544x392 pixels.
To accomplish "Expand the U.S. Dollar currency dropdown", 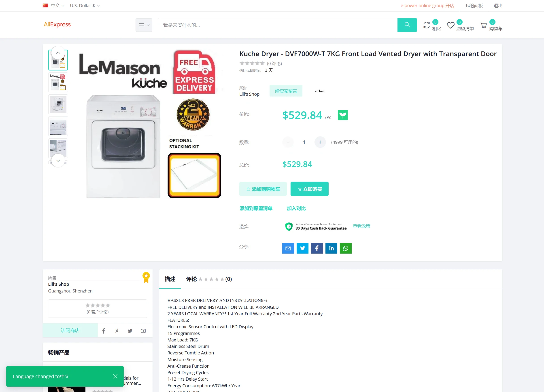I will click(85, 6).
